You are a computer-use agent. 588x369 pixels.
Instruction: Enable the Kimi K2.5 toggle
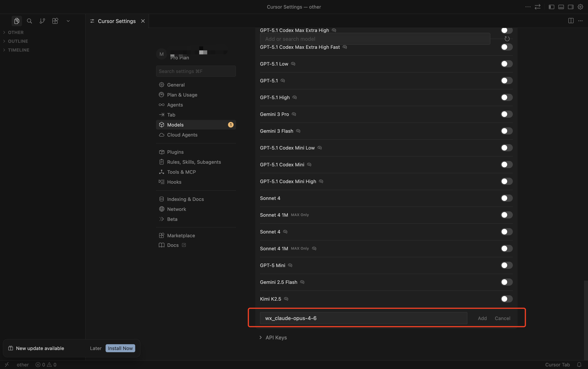pyautogui.click(x=506, y=299)
